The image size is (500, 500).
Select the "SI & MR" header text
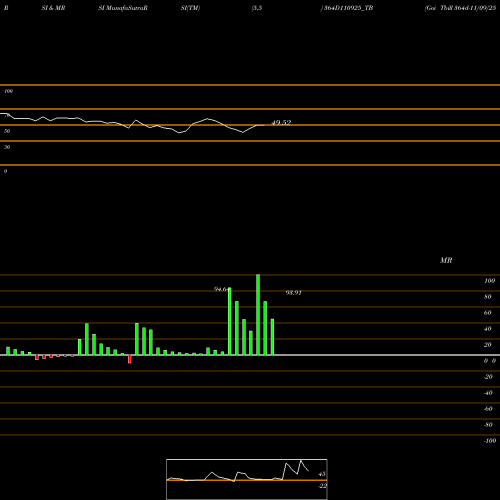pyautogui.click(x=53, y=8)
